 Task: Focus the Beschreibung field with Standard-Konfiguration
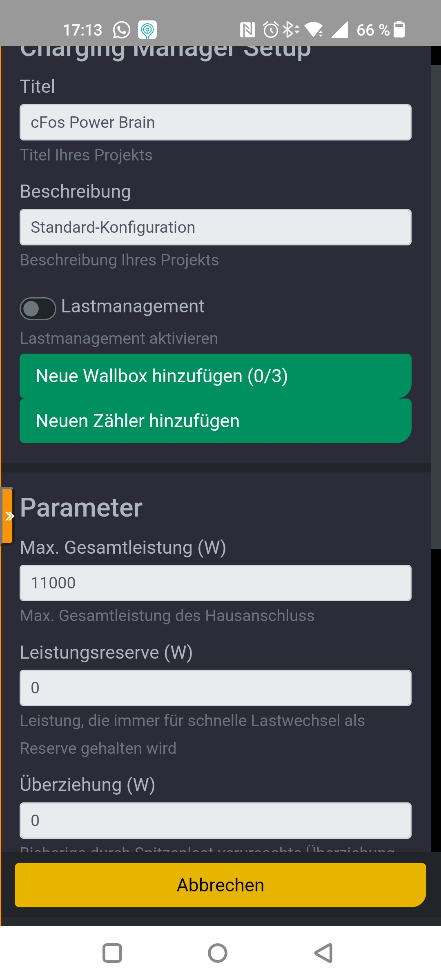click(216, 227)
